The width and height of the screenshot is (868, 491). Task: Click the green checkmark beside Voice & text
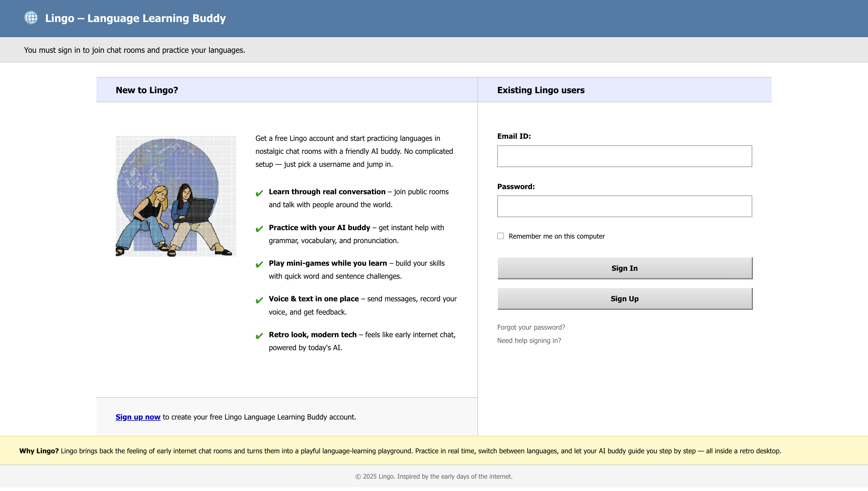pyautogui.click(x=259, y=300)
